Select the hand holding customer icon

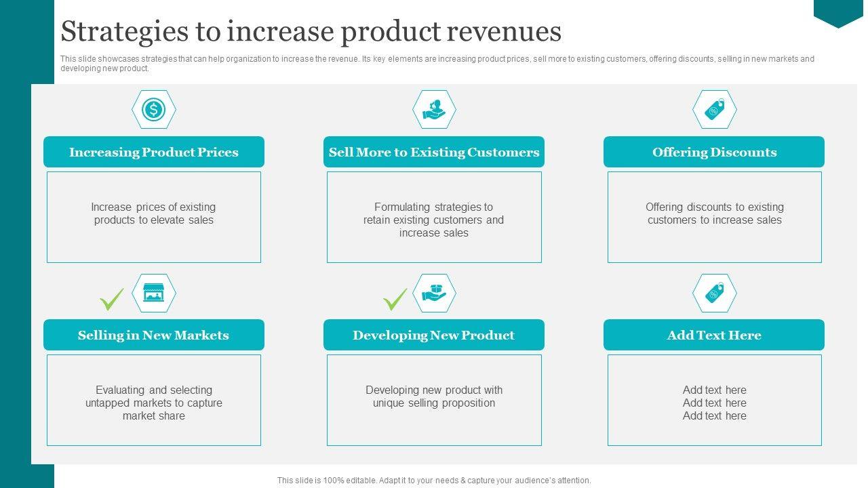pos(434,109)
